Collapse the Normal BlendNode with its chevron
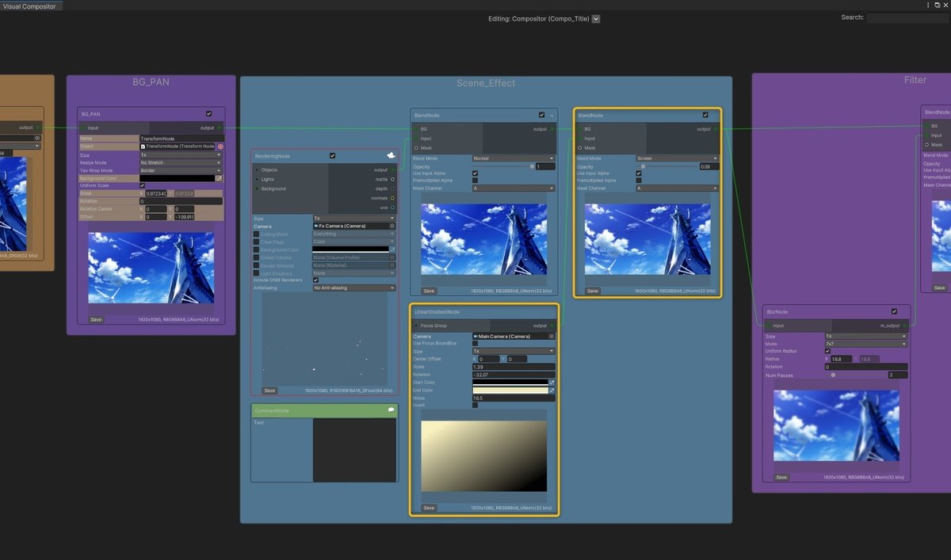This screenshot has height=560, width=951. (x=552, y=115)
